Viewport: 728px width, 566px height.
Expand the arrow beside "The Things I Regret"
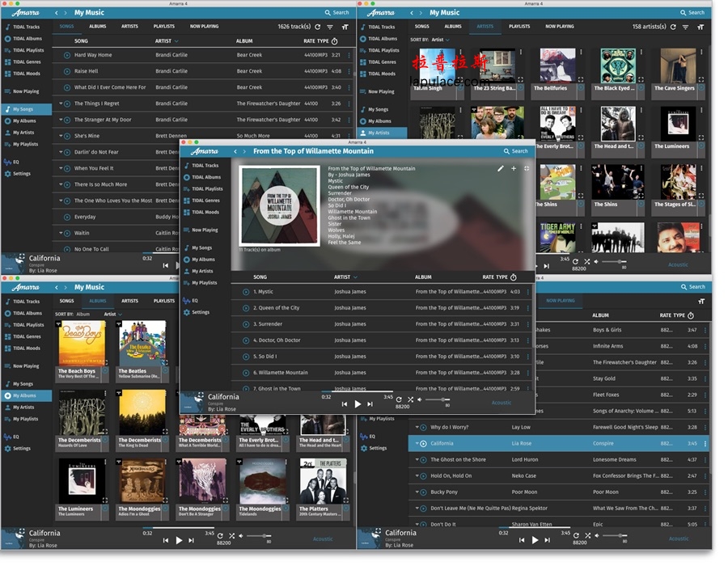[x=61, y=103]
